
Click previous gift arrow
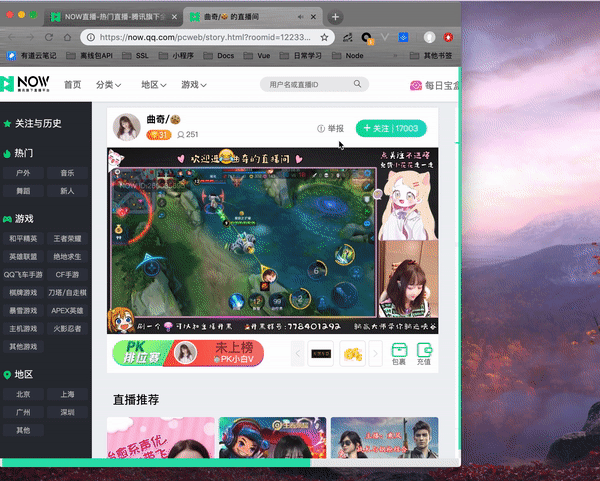(298, 354)
